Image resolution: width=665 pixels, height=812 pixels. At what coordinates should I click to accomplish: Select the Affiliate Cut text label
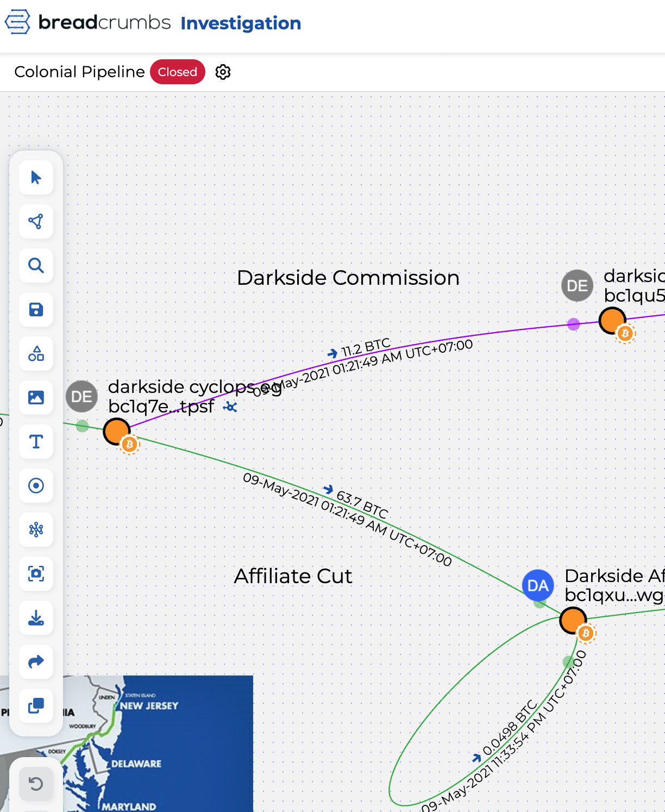[x=293, y=576]
